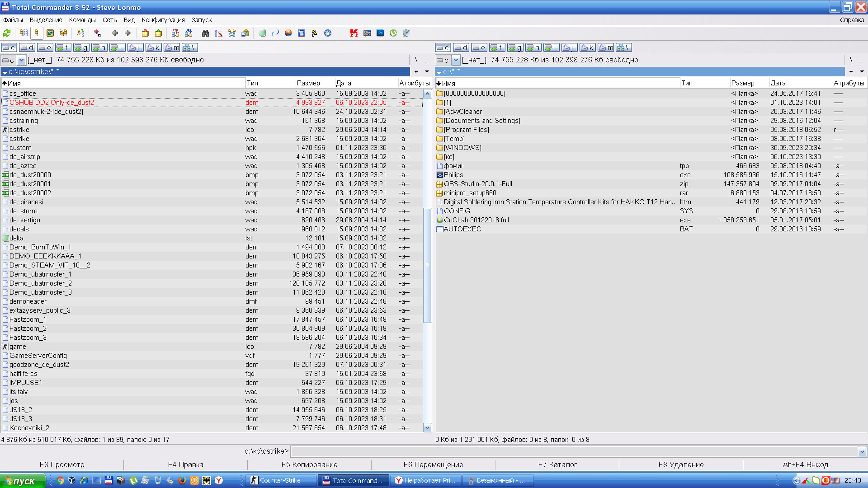This screenshot has height=488, width=868.
Task: Open the FTP connect icon
Action: tap(175, 33)
